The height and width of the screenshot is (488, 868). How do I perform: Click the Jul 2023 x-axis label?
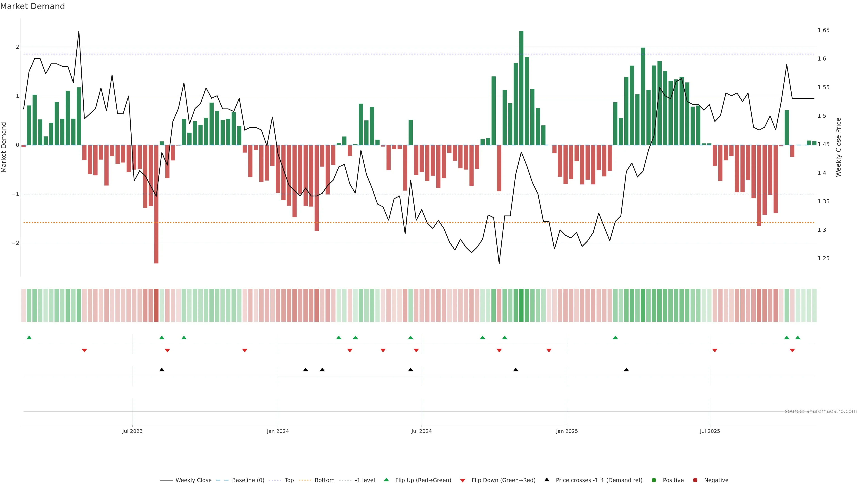[132, 431]
